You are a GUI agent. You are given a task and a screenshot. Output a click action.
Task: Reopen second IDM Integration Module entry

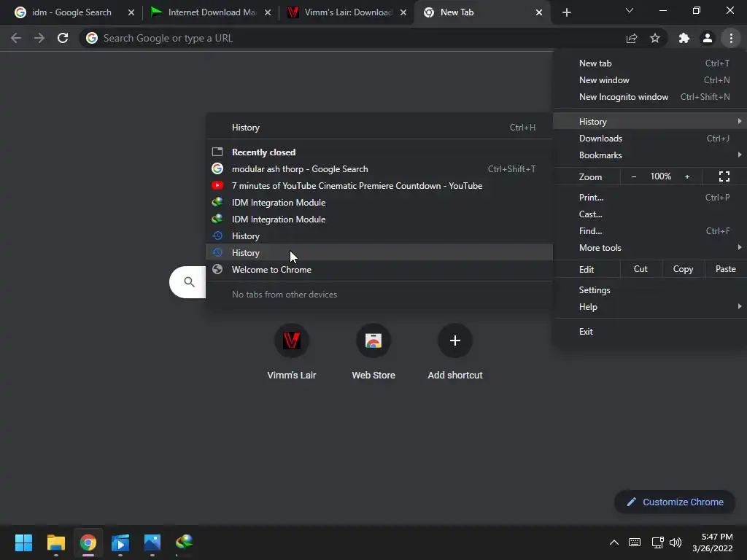pos(379,219)
